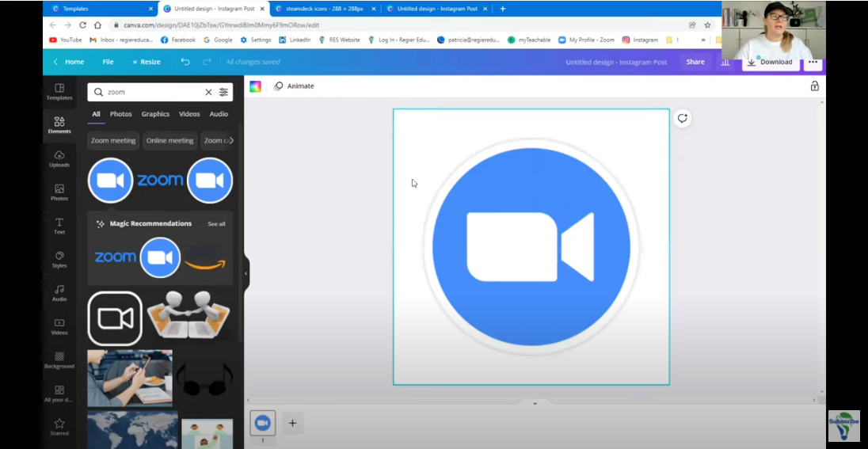Insert the zoom wordmark graphic in results
Screen dimensions: 868x449
coord(160,180)
